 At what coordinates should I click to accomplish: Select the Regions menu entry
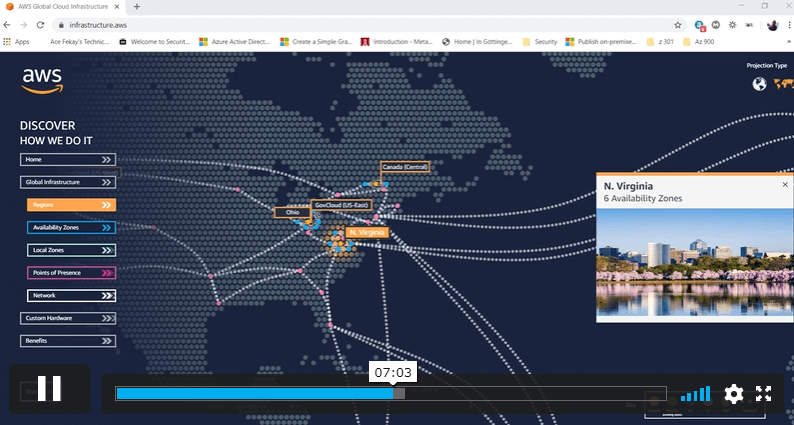[x=71, y=205]
